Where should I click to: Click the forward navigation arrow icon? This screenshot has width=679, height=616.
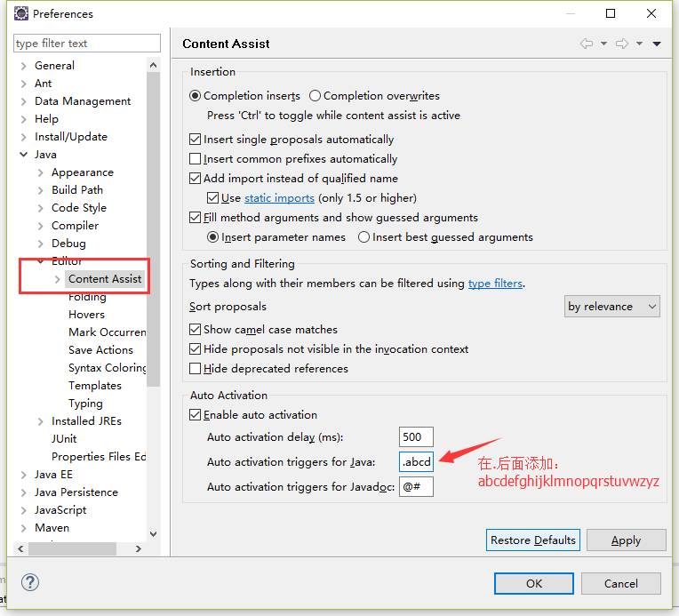622,44
